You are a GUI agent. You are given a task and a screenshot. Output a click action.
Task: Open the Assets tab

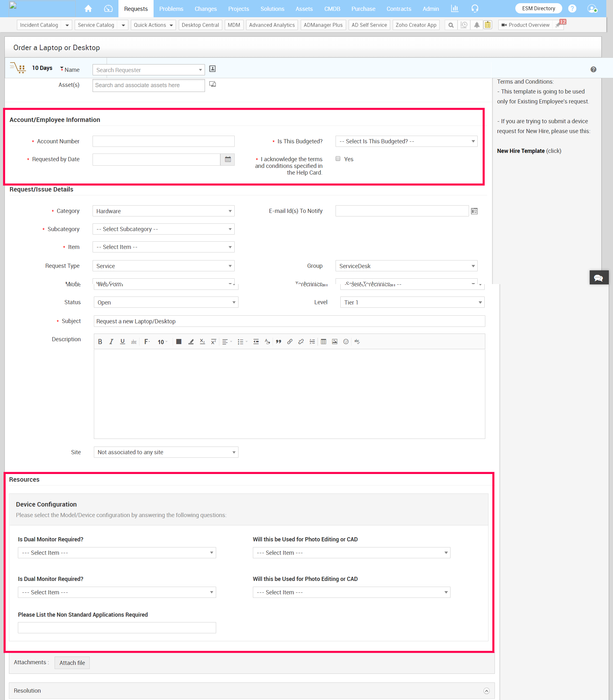[x=304, y=9]
